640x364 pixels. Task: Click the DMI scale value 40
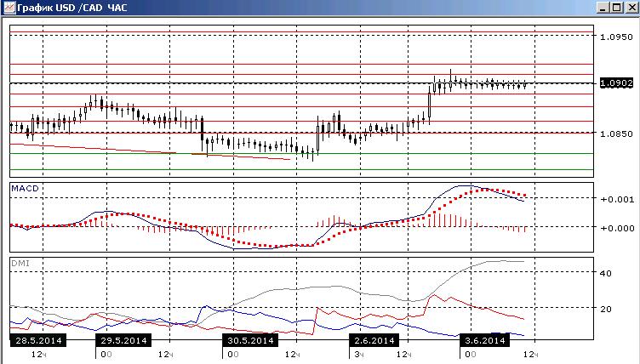click(606, 273)
